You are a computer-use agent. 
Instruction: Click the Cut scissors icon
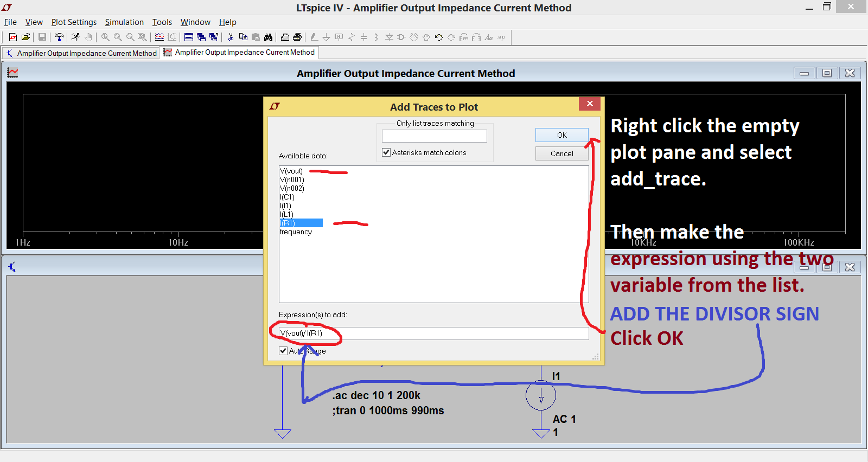coord(231,37)
